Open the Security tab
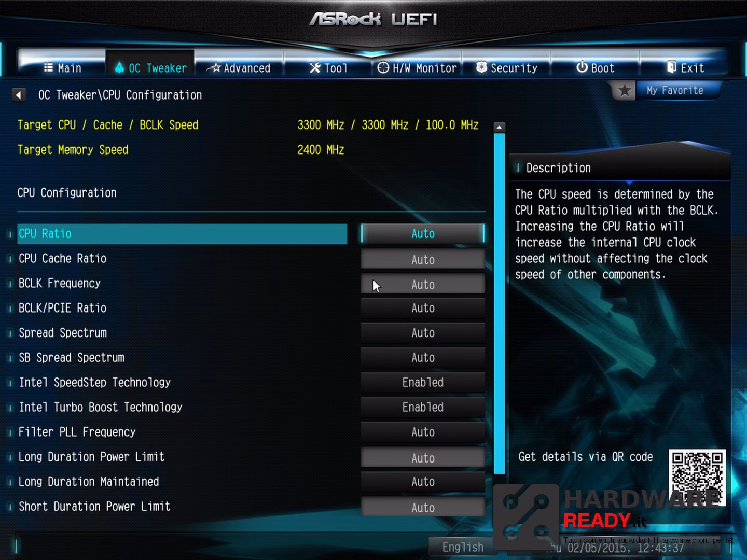The height and width of the screenshot is (560, 747). click(506, 68)
